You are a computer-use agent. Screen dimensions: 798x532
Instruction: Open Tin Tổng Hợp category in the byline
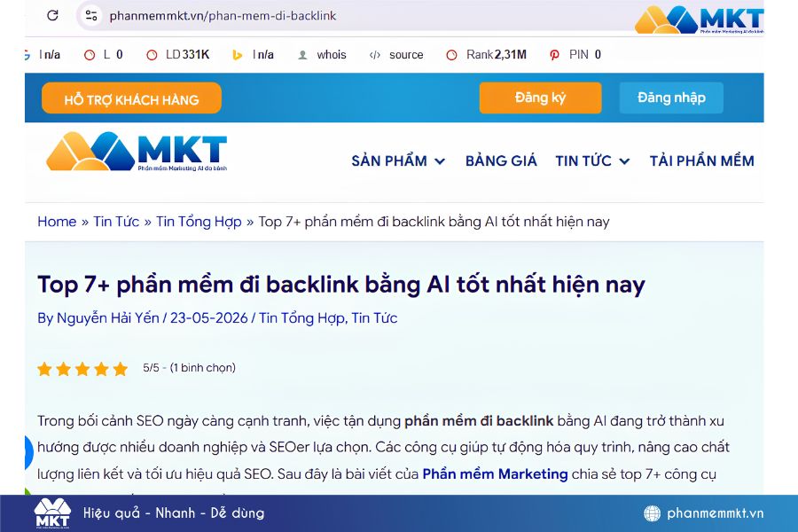(x=303, y=318)
